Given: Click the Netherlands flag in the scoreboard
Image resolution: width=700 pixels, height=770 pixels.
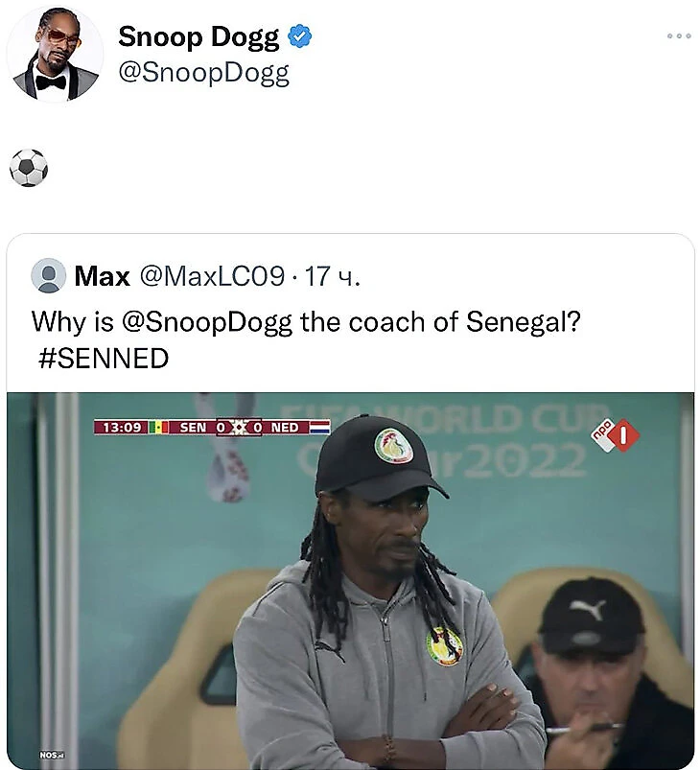Looking at the screenshot, I should tap(319, 428).
